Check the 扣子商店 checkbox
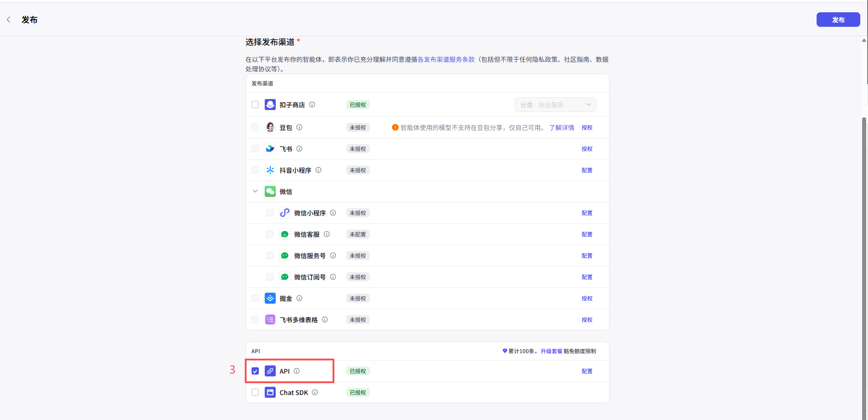This screenshot has height=420, width=868. coord(255,104)
